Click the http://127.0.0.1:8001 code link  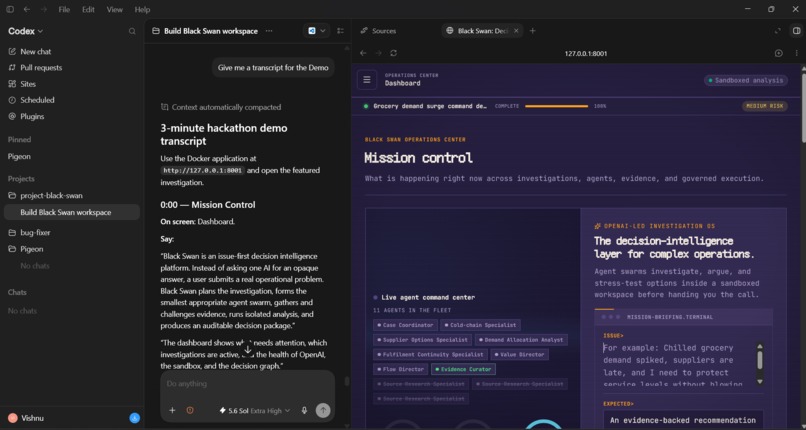tap(203, 171)
